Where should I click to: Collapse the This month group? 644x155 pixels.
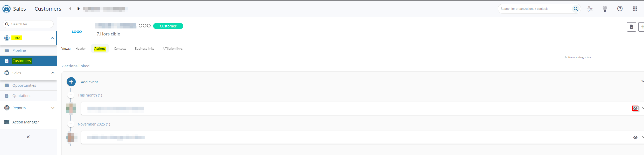71,95
